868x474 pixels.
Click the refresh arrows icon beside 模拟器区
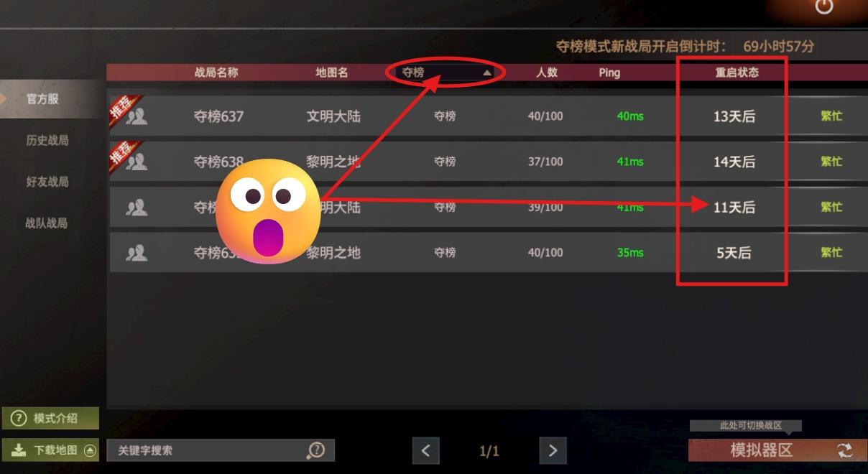click(x=845, y=450)
